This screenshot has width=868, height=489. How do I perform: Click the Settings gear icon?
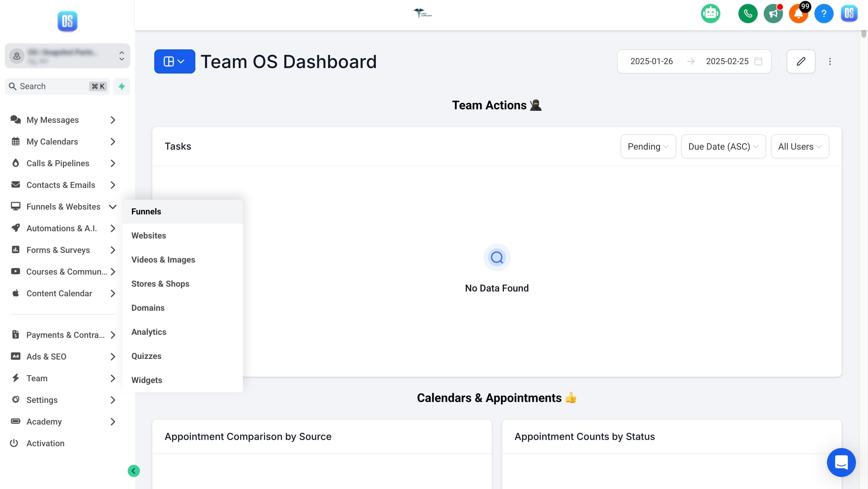pyautogui.click(x=15, y=400)
